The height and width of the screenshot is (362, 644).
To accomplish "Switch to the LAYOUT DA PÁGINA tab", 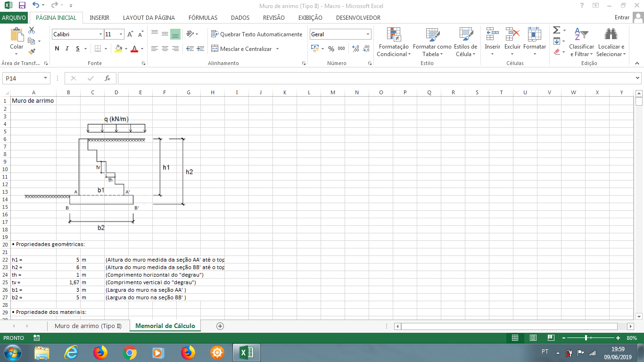I will (149, 18).
